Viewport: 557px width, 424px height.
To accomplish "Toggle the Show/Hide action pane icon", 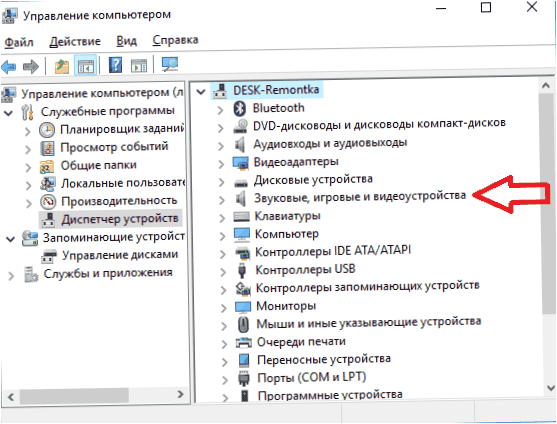I will pyautogui.click(x=139, y=65).
